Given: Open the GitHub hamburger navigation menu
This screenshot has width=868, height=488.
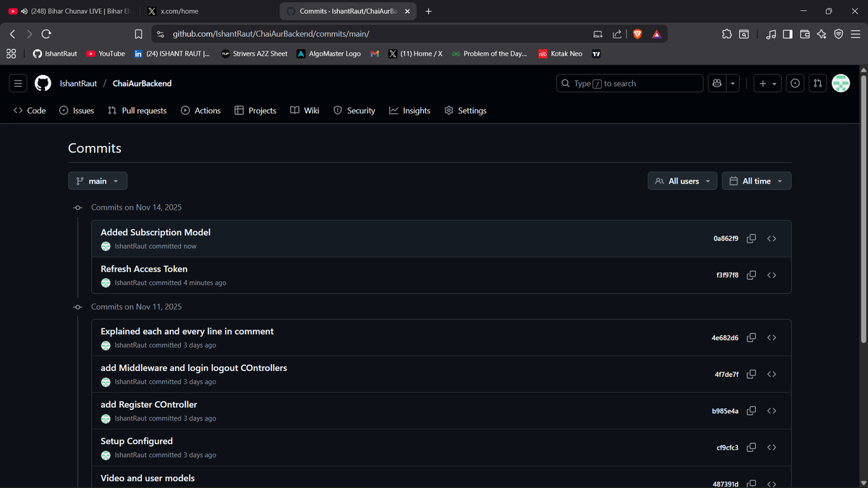Looking at the screenshot, I should click(x=18, y=83).
